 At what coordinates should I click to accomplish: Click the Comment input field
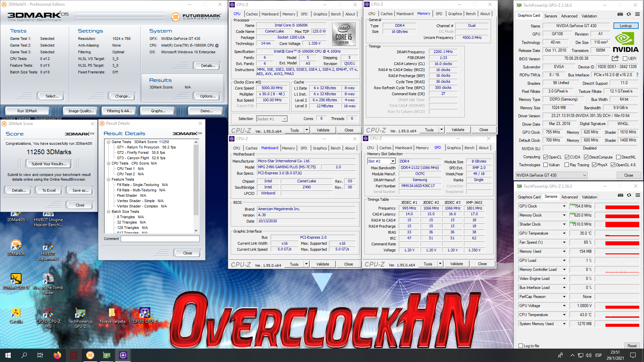160,239
